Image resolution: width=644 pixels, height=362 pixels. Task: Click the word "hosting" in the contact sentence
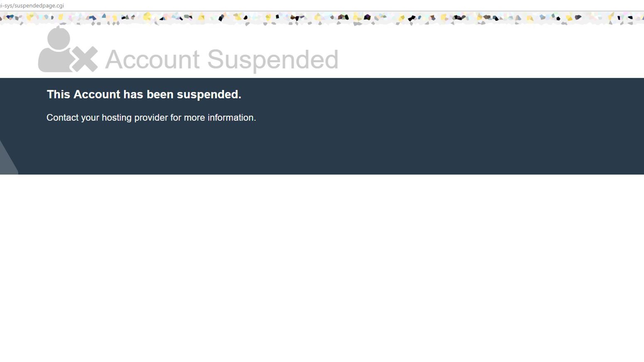coord(117,118)
